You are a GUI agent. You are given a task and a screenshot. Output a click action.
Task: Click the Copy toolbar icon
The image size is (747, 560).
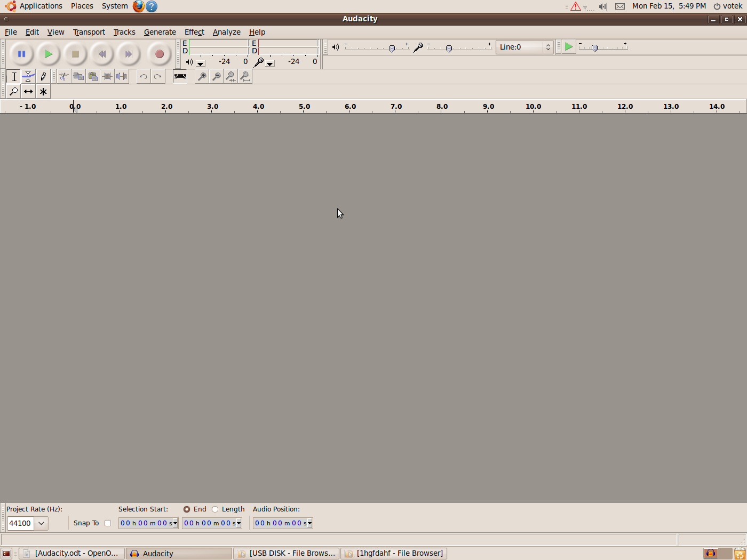click(78, 76)
